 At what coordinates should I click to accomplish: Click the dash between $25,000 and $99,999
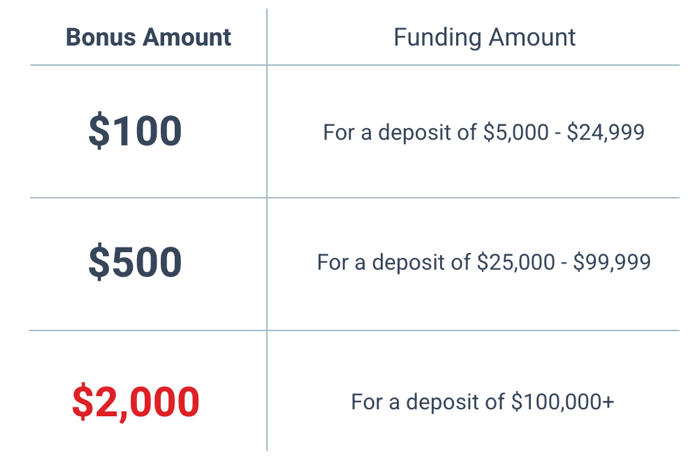point(564,263)
